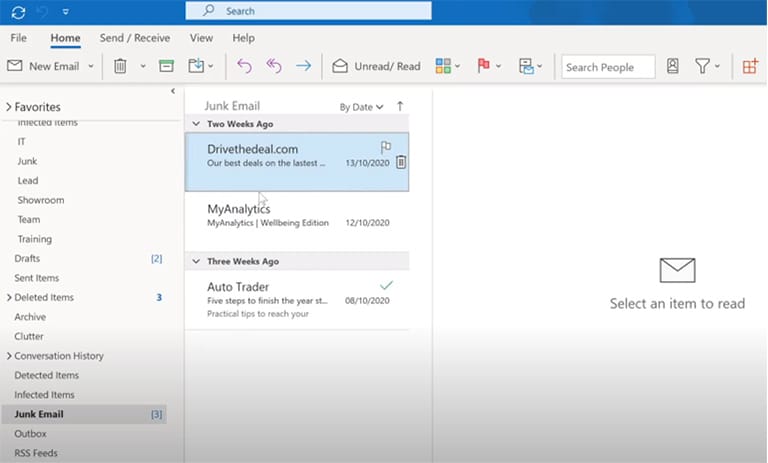This screenshot has height=463, width=768.
Task: Open the Filter Email dropdown arrow
Action: tap(717, 66)
